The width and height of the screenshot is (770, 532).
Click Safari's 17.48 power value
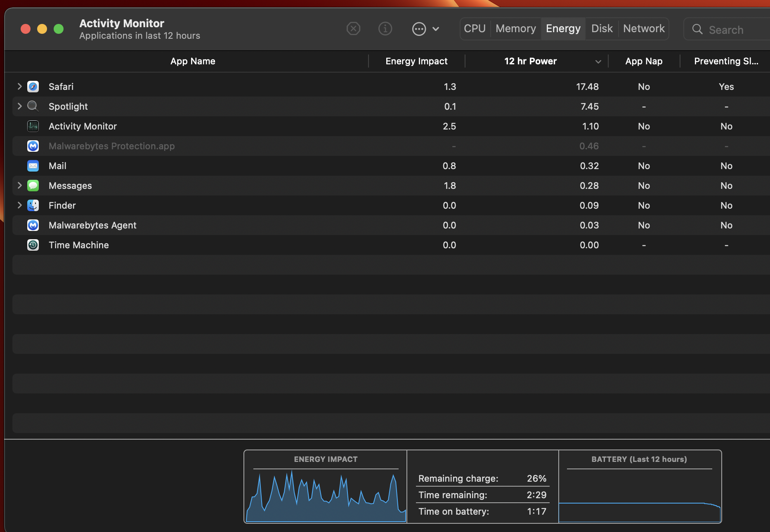(587, 87)
